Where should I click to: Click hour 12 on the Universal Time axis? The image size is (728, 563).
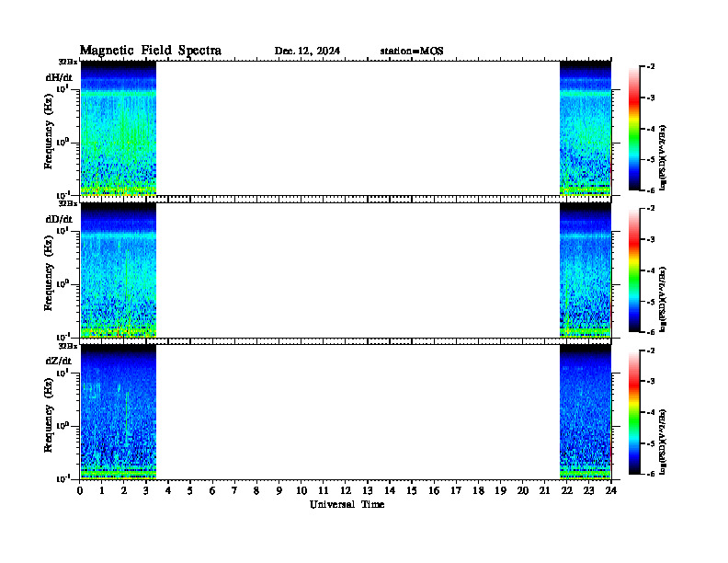click(x=346, y=491)
